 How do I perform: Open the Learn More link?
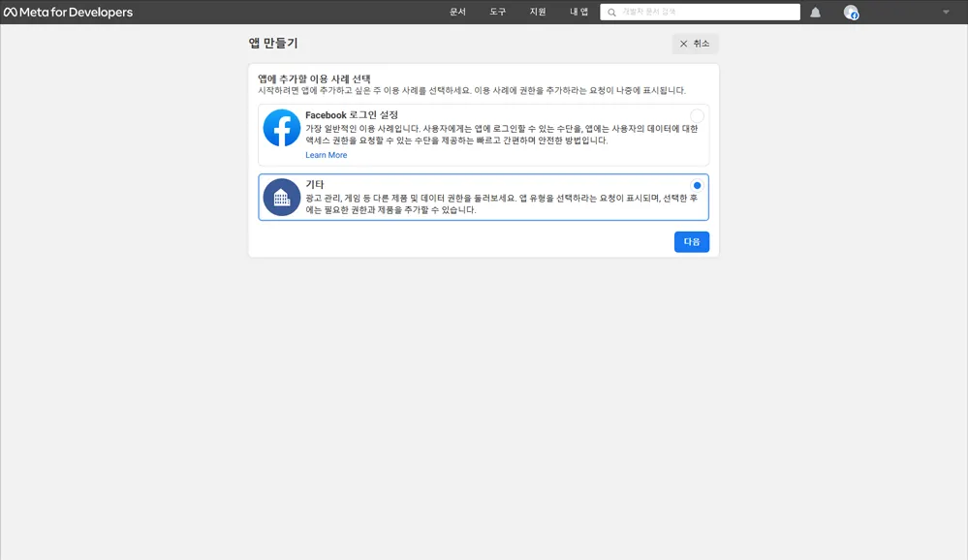[x=326, y=155]
